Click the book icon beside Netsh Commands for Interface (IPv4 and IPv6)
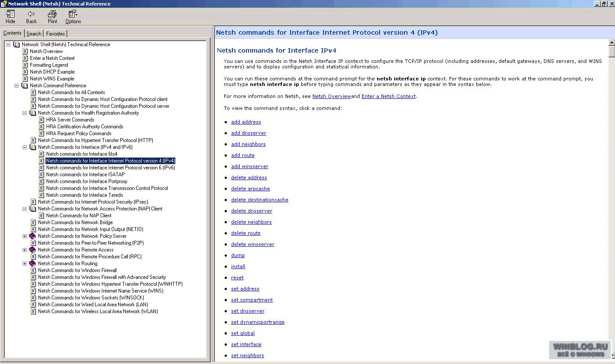Image resolution: width=615 pixels, height=364 pixels. (33, 147)
